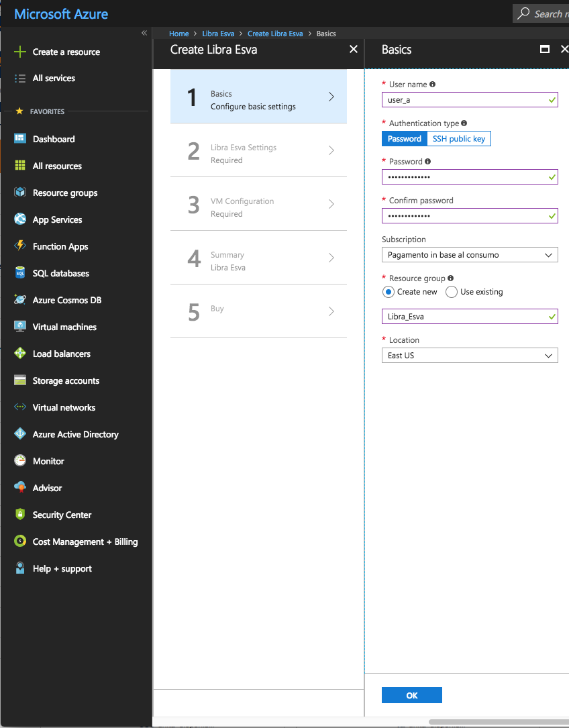
Task: Expand the Libra Esva Settings step
Action: [258, 154]
